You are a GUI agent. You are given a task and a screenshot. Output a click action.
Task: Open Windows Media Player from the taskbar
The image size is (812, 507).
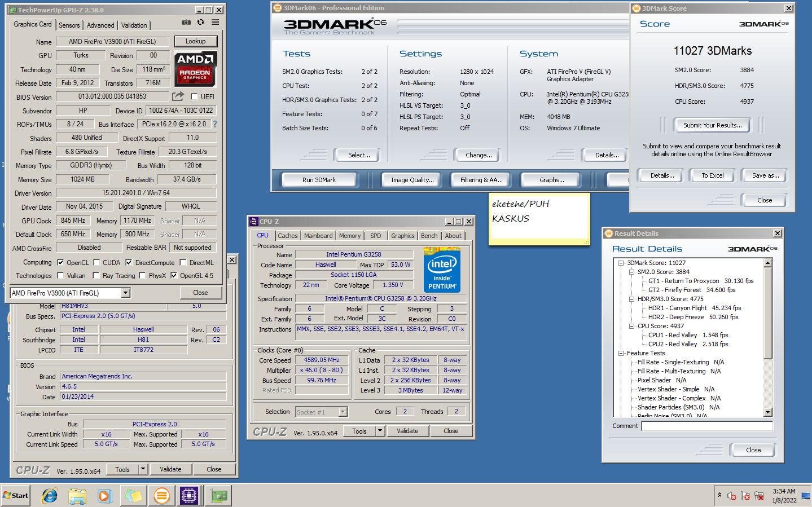(x=105, y=496)
